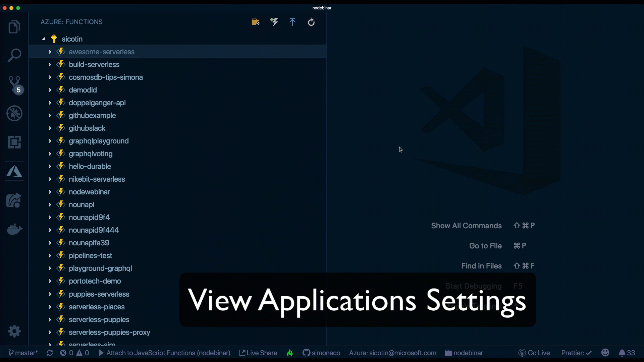Expand the nodewebinar function app
Viewport: 644px width, 362px height.
pyautogui.click(x=50, y=192)
